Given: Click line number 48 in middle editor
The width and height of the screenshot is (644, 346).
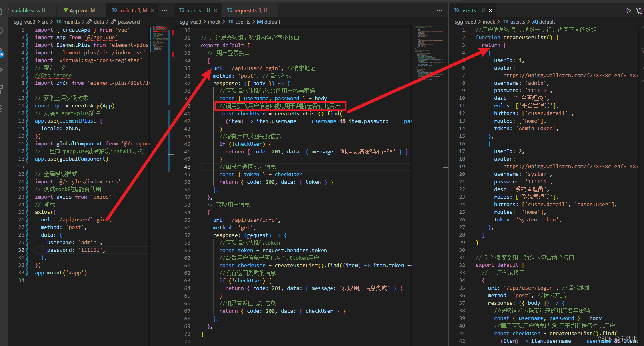Looking at the screenshot, I should [x=187, y=167].
